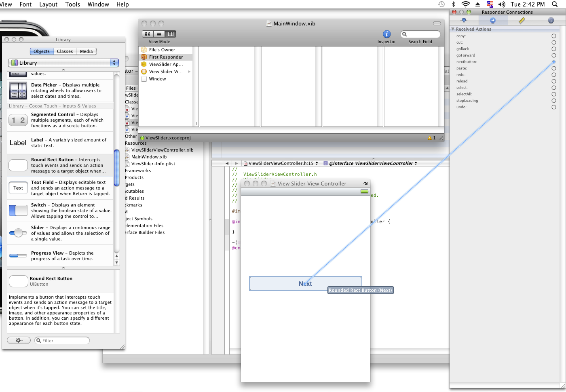Click the Segmented Control icon in Library
The image size is (566, 392).
pyautogui.click(x=18, y=120)
